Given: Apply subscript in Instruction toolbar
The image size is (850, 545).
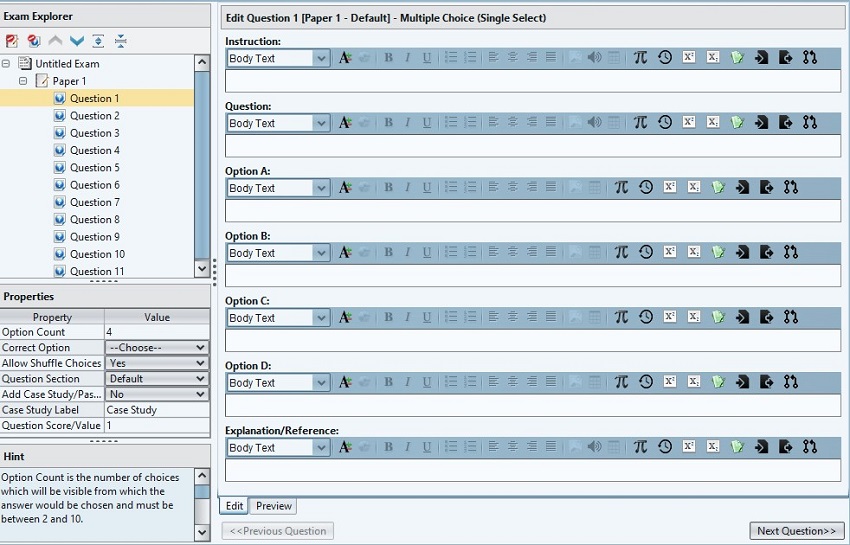Looking at the screenshot, I should coord(713,57).
